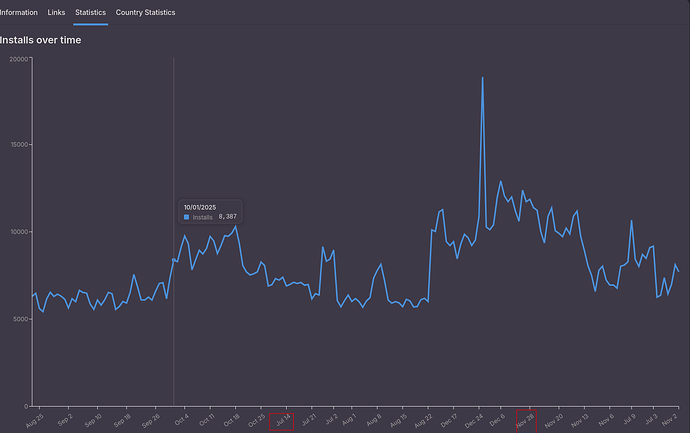This screenshot has width=690, height=433.
Task: Click the Aug 25 x-axis label
Action: coord(35,420)
